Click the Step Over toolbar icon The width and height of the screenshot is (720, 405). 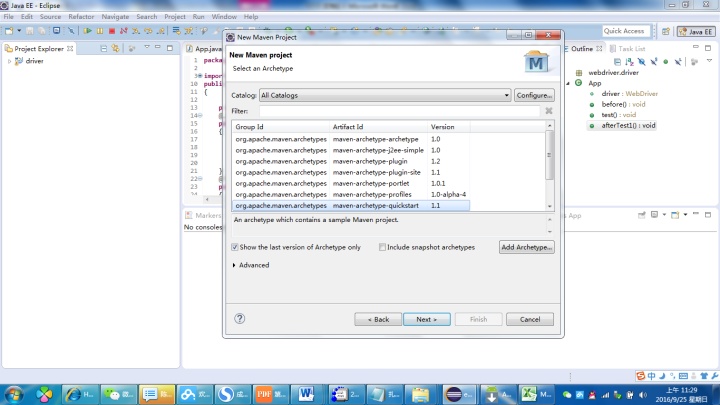click(148, 31)
